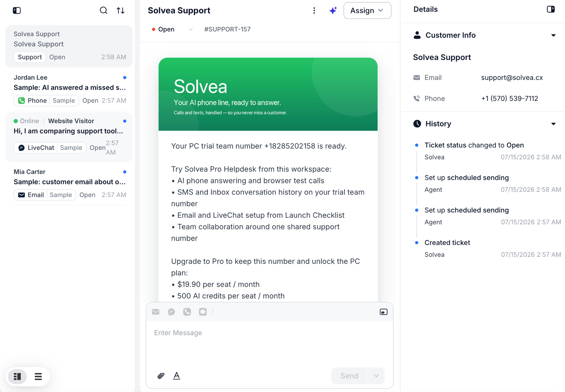This screenshot has height=392, width=565.
Task: Click the #SUPPORT-157 ticket number
Action: click(227, 29)
